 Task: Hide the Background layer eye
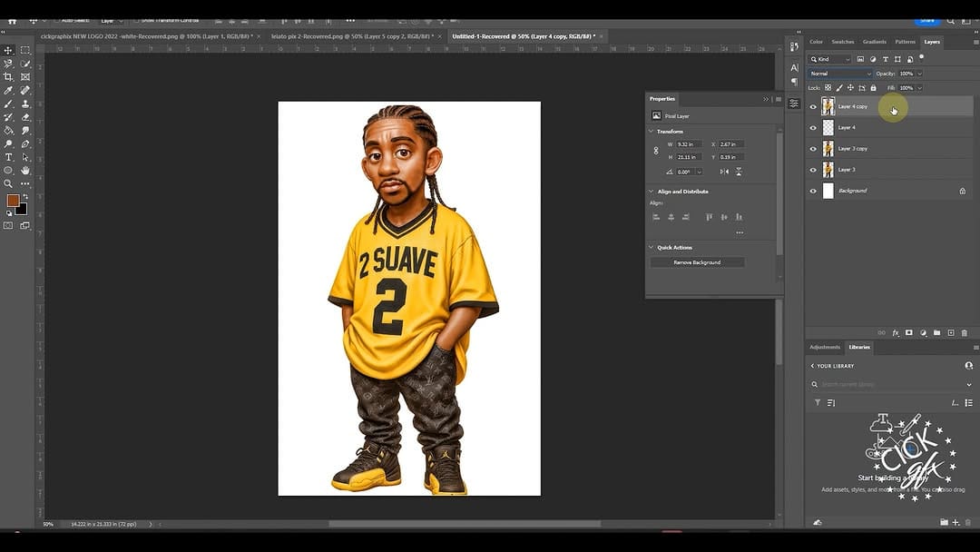pos(813,191)
